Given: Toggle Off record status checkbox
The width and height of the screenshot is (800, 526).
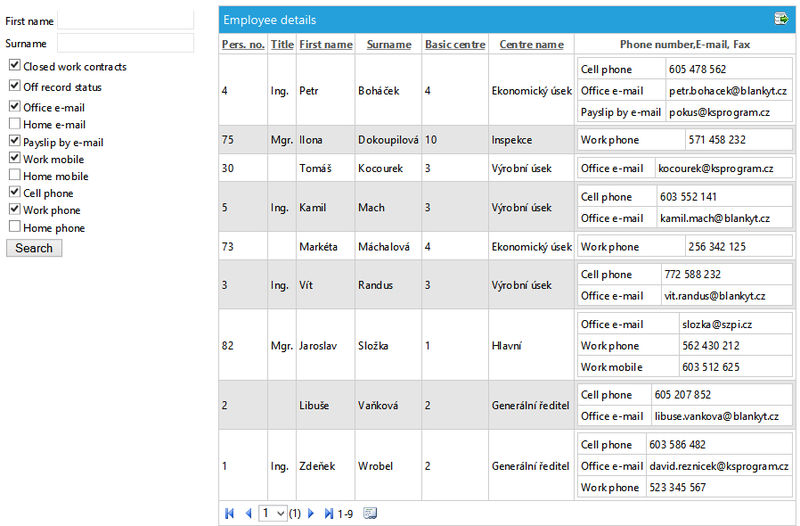Looking at the screenshot, I should [15, 86].
